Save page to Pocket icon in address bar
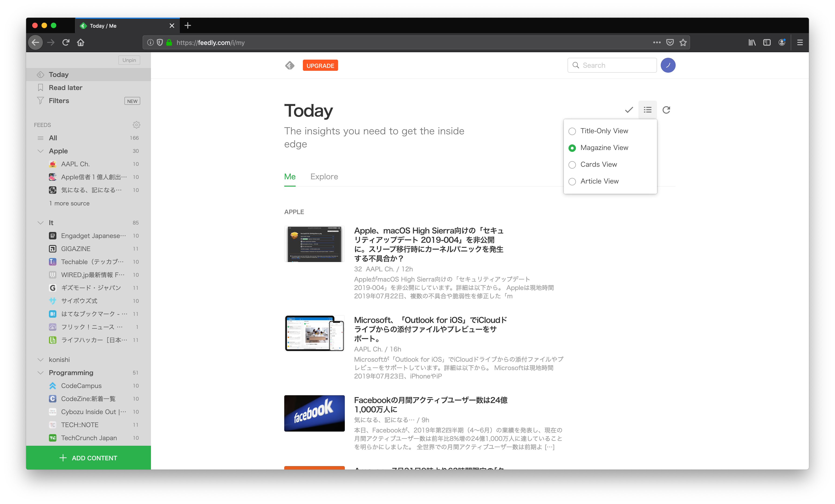 point(670,42)
